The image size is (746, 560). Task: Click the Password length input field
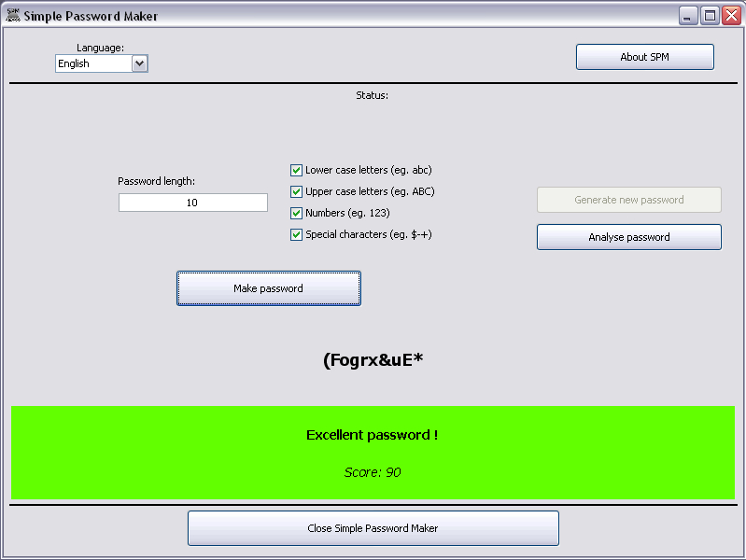(x=192, y=203)
